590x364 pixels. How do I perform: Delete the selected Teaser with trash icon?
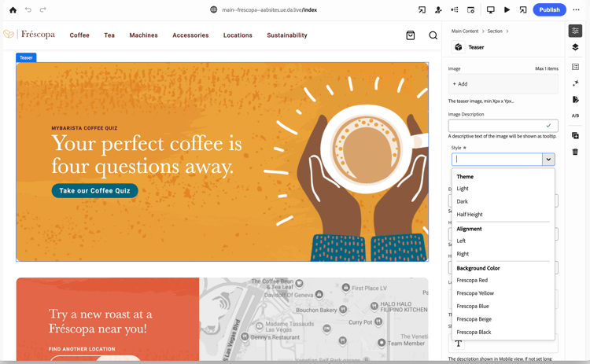(575, 152)
